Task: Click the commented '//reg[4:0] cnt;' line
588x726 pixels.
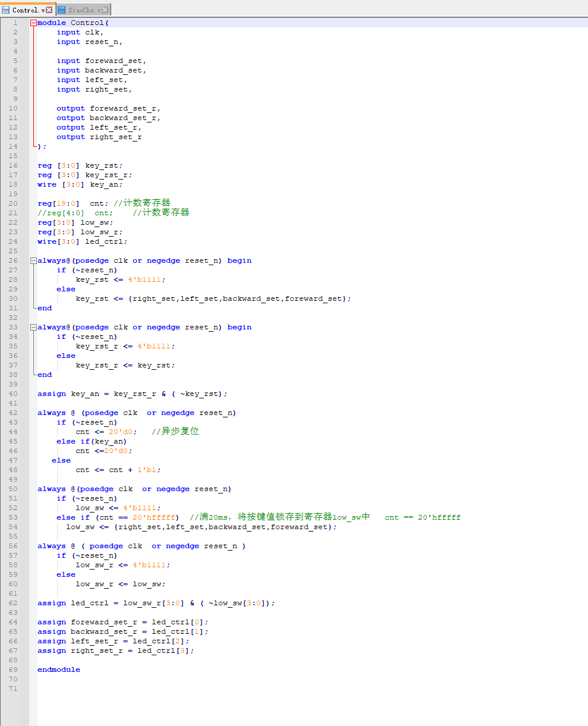Action: point(114,213)
